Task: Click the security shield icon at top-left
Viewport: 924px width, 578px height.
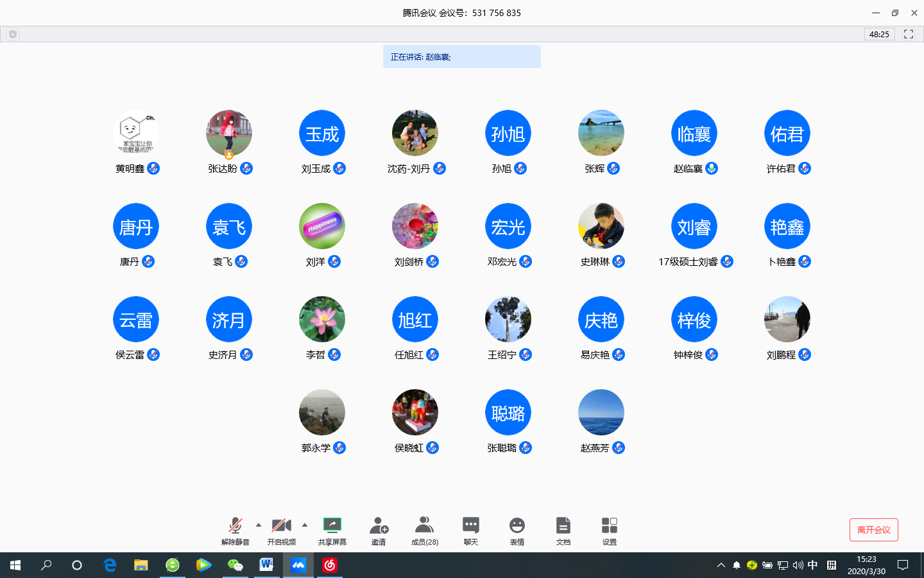Action: (13, 34)
